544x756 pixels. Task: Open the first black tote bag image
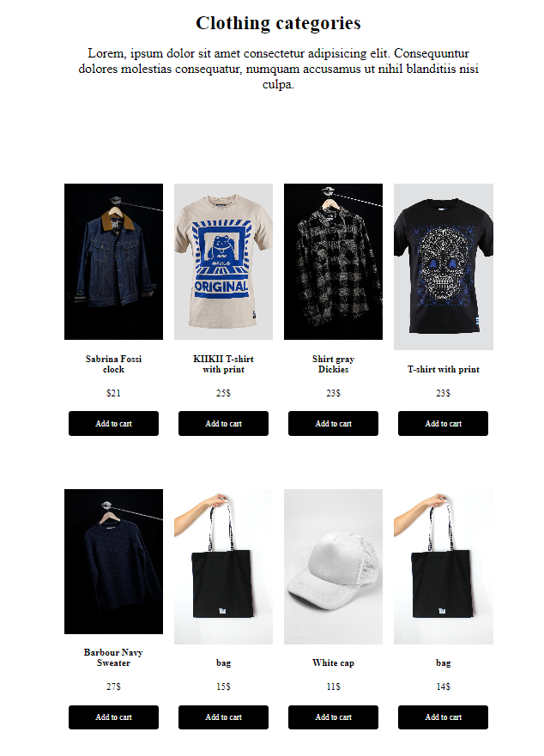pyautogui.click(x=223, y=566)
